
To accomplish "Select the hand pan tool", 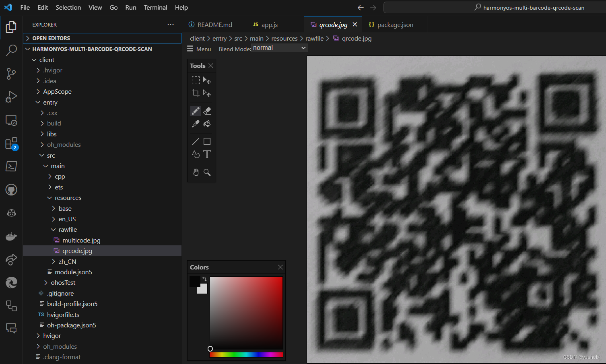I will coord(196,173).
